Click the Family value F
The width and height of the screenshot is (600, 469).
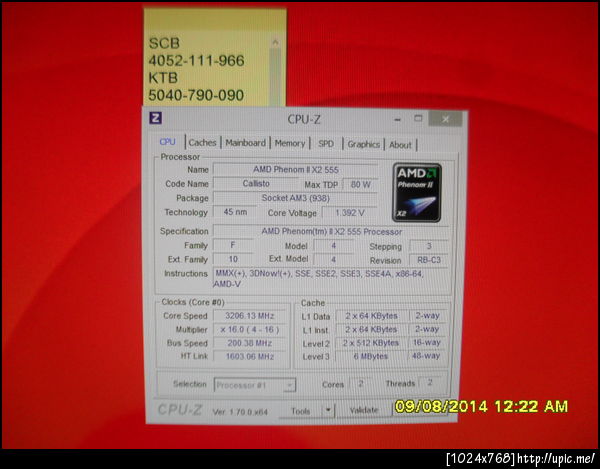233,245
